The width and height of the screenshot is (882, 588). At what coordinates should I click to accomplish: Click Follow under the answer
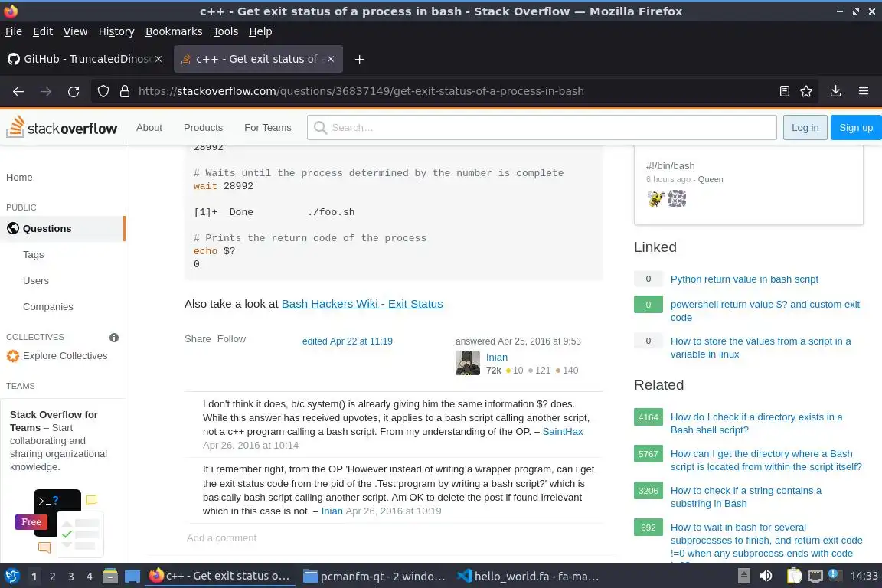click(x=232, y=338)
